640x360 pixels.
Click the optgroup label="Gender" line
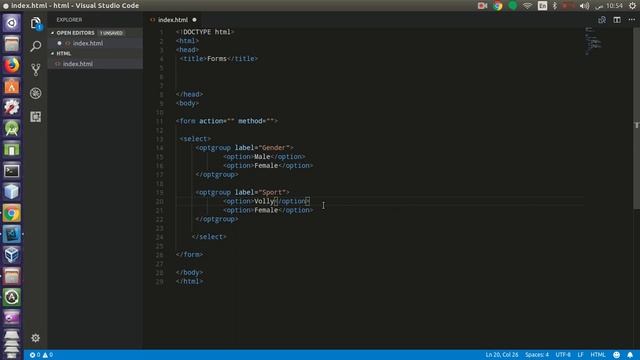coord(244,148)
